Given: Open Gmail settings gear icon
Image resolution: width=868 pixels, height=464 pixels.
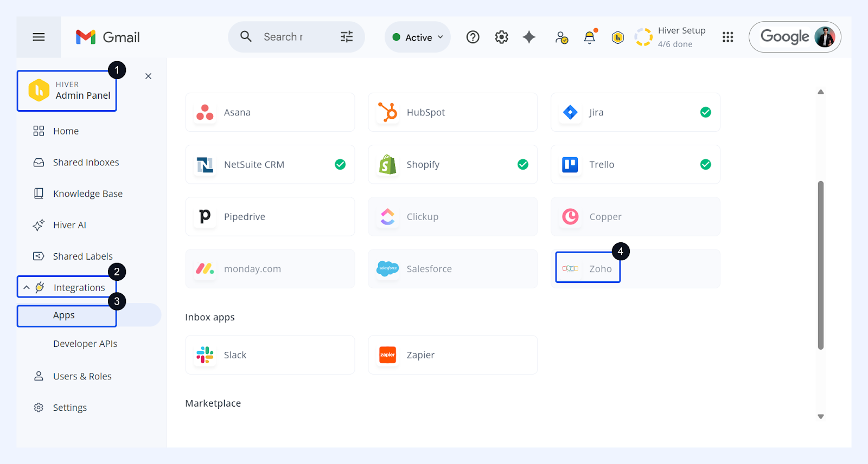Looking at the screenshot, I should tap(502, 37).
